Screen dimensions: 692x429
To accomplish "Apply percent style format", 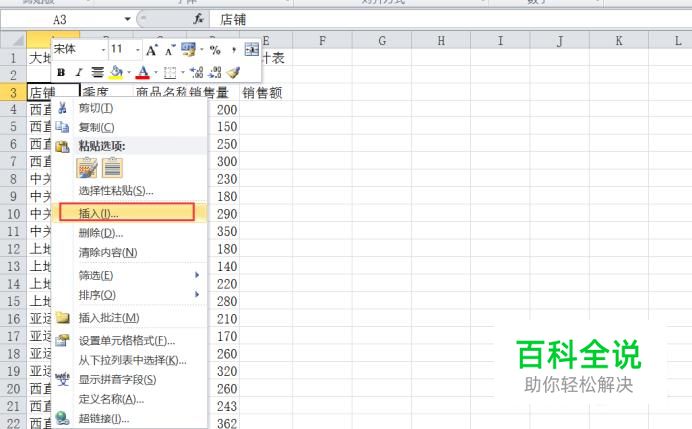I will pyautogui.click(x=215, y=50).
